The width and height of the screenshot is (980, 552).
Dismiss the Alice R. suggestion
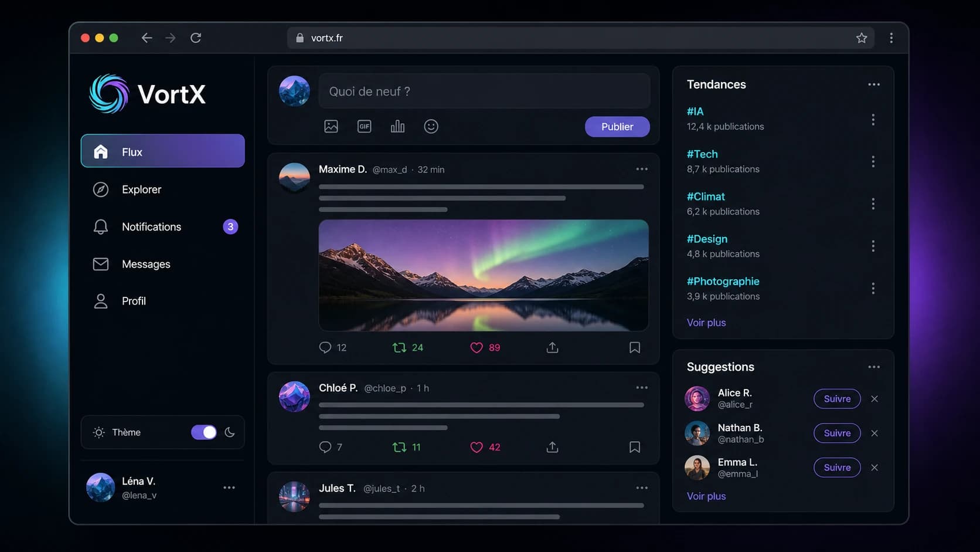pos(874,399)
